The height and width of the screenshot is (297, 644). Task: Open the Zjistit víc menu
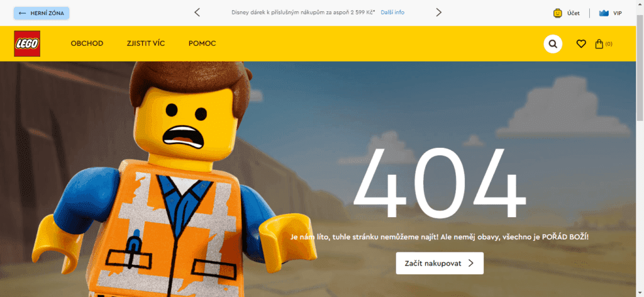(146, 43)
